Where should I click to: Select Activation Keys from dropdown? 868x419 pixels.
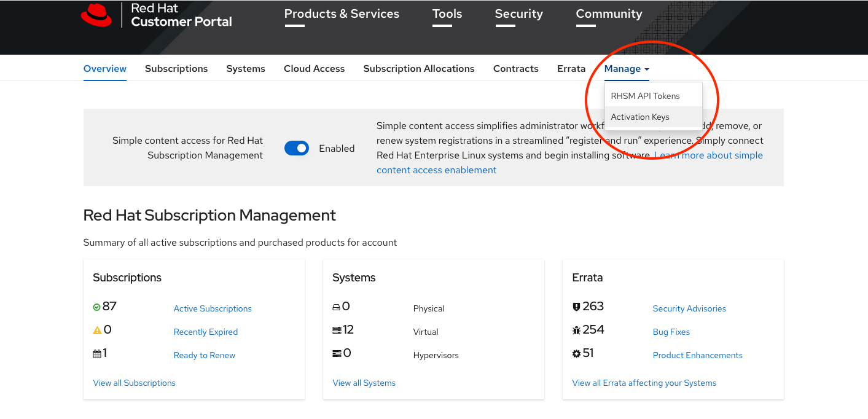[640, 117]
